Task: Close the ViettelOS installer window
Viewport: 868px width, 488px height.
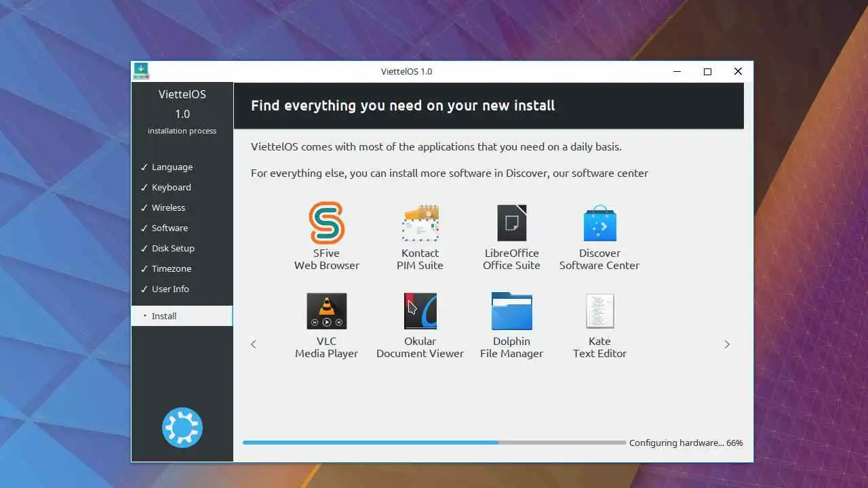Action: coord(738,71)
